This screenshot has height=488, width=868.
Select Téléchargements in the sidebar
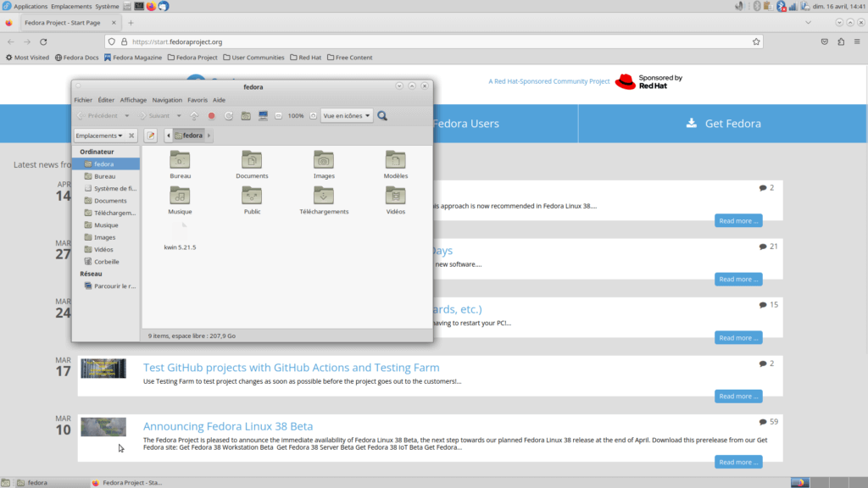pyautogui.click(x=106, y=213)
